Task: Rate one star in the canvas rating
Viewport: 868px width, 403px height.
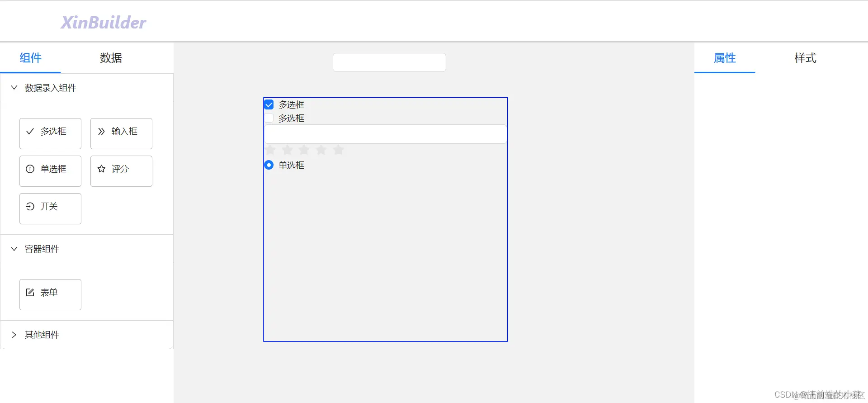Action: (x=270, y=150)
